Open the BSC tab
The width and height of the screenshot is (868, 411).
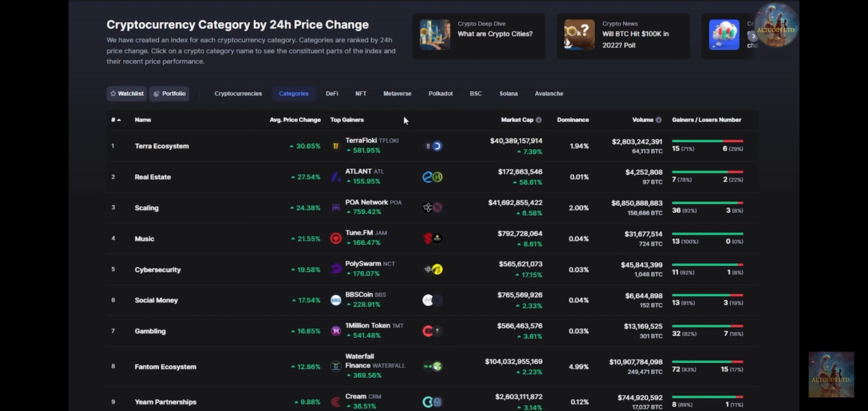476,94
